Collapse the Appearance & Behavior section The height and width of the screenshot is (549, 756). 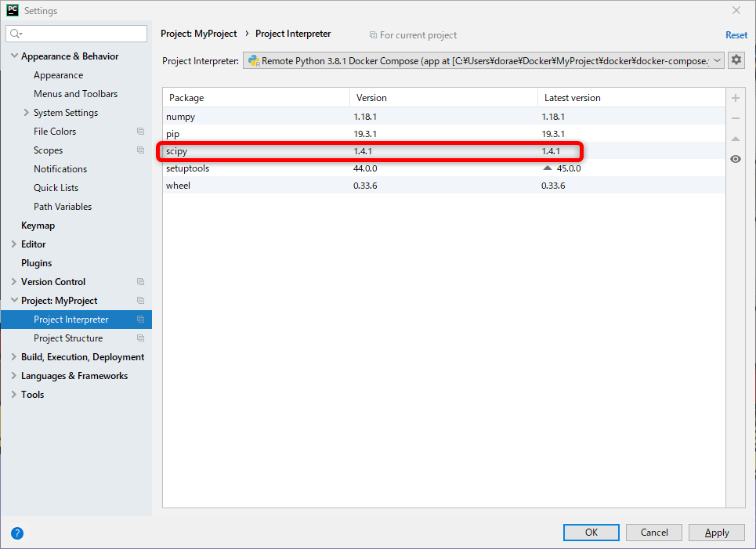14,56
